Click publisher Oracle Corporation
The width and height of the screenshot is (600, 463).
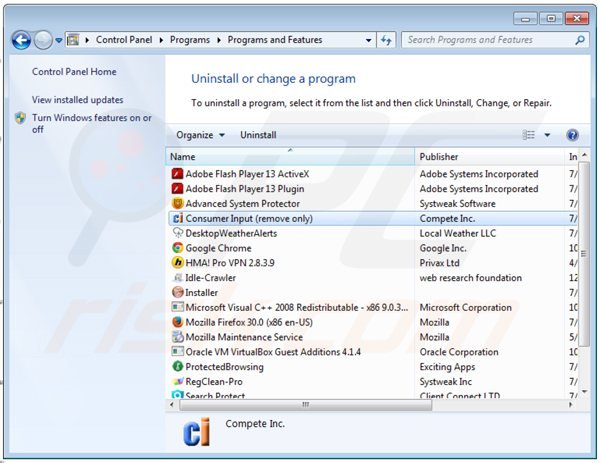459,352
